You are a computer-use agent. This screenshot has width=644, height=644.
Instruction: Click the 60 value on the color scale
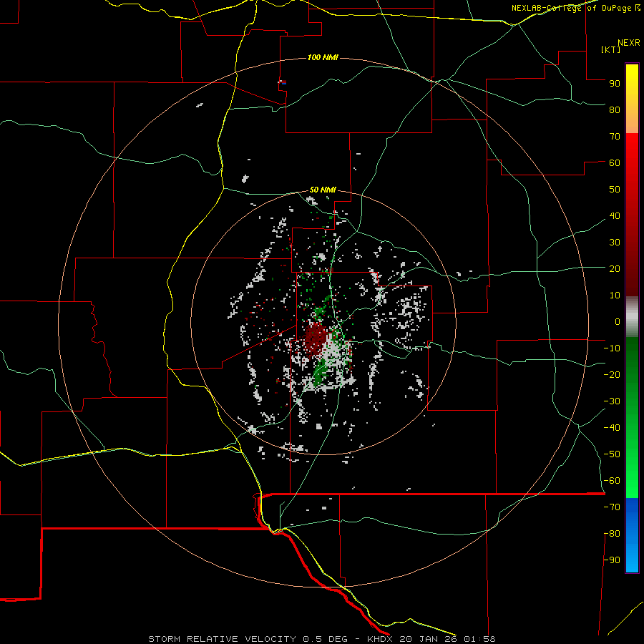click(615, 162)
